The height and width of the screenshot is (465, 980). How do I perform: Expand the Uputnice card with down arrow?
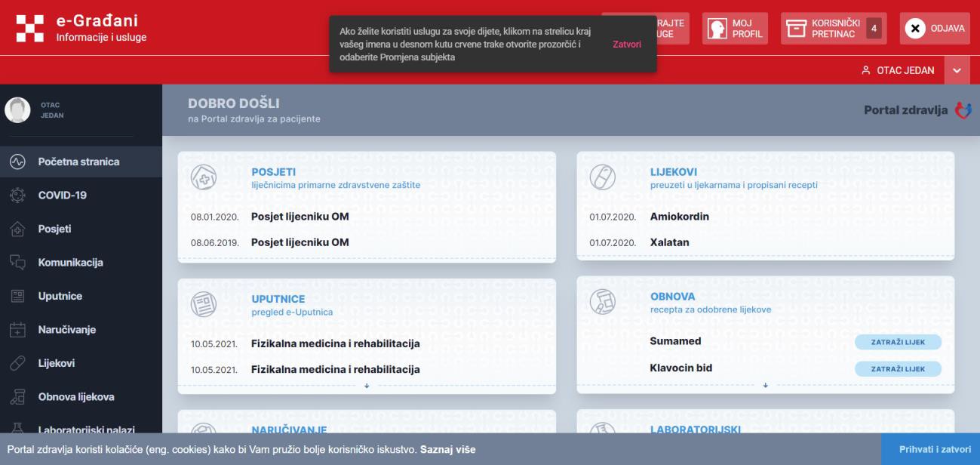[367, 385]
